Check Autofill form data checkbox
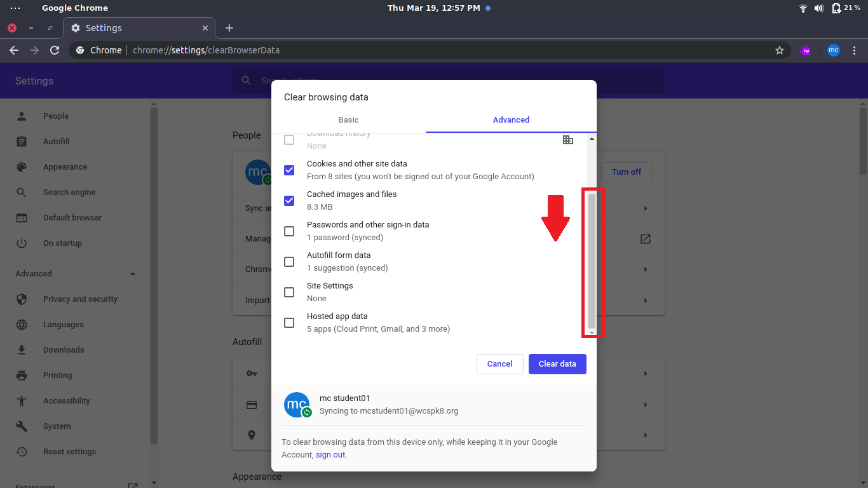The width and height of the screenshot is (868, 488). (x=289, y=262)
